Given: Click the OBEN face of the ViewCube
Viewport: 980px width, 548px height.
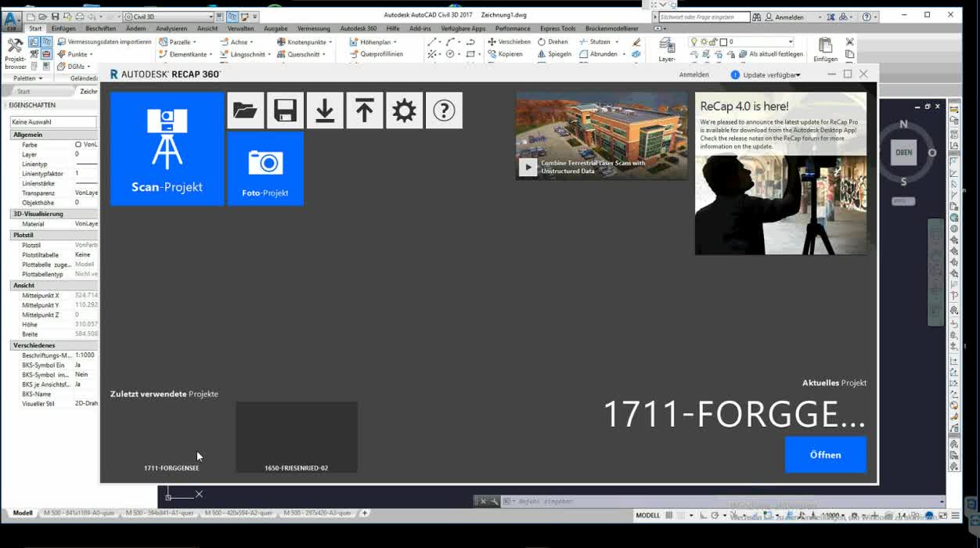Looking at the screenshot, I should (904, 153).
